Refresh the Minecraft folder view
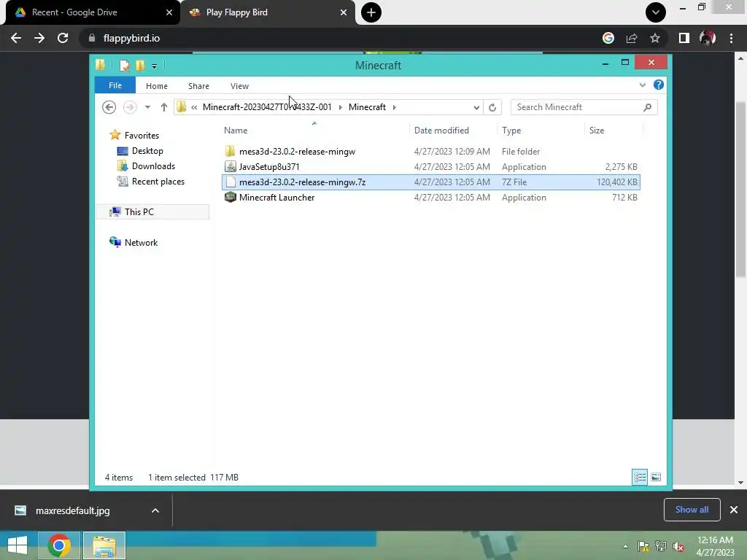Image resolution: width=747 pixels, height=560 pixels. coord(492,107)
